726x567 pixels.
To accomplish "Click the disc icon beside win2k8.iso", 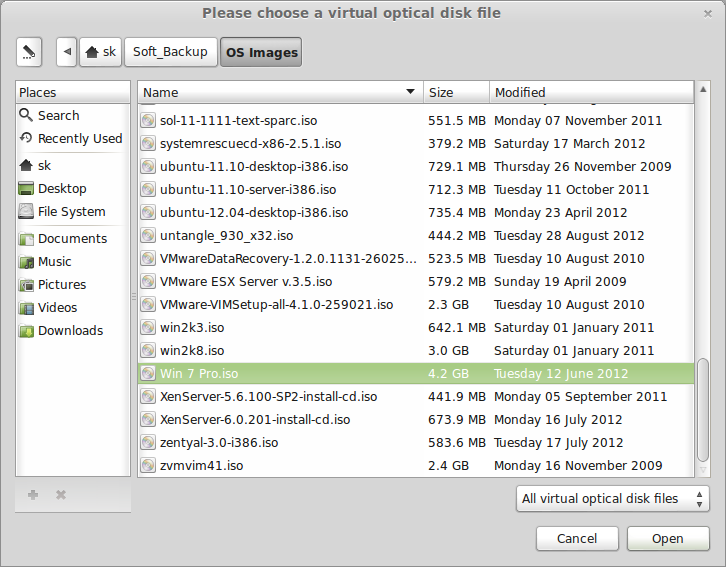I will click(149, 351).
